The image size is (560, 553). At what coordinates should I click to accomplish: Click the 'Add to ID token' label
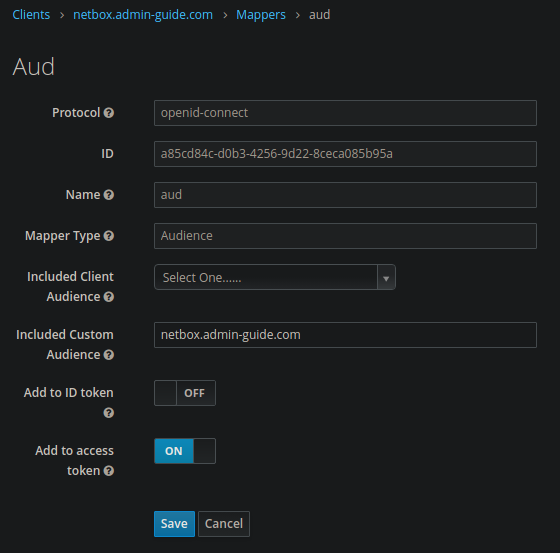69,393
